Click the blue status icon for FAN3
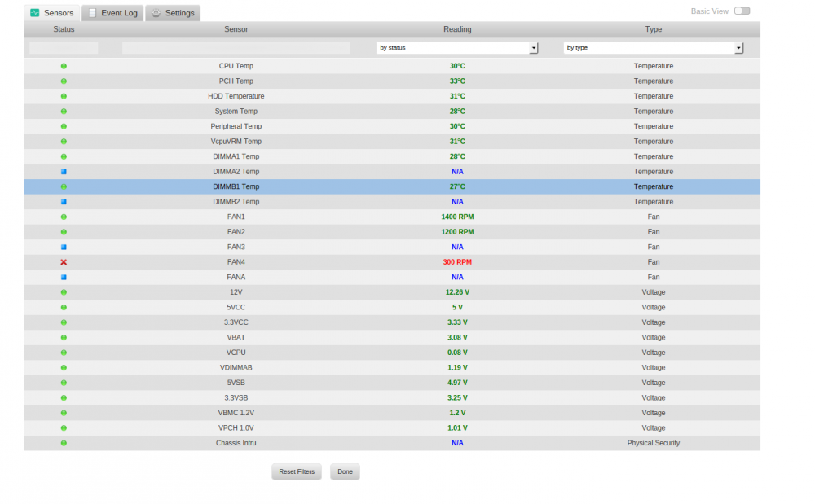 [x=64, y=247]
